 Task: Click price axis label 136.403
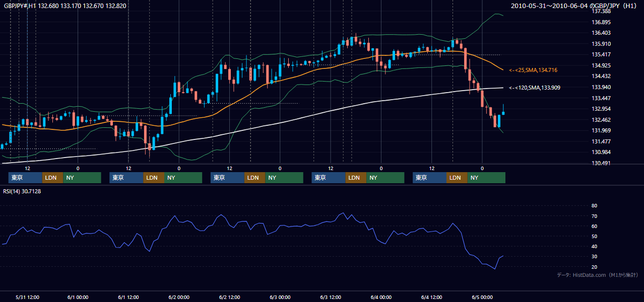tap(601, 33)
